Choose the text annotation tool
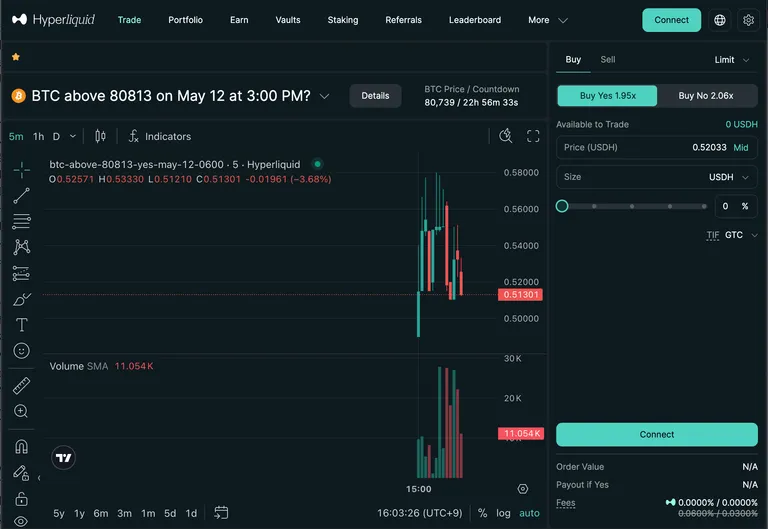The height and width of the screenshot is (529, 768). pyautogui.click(x=21, y=325)
